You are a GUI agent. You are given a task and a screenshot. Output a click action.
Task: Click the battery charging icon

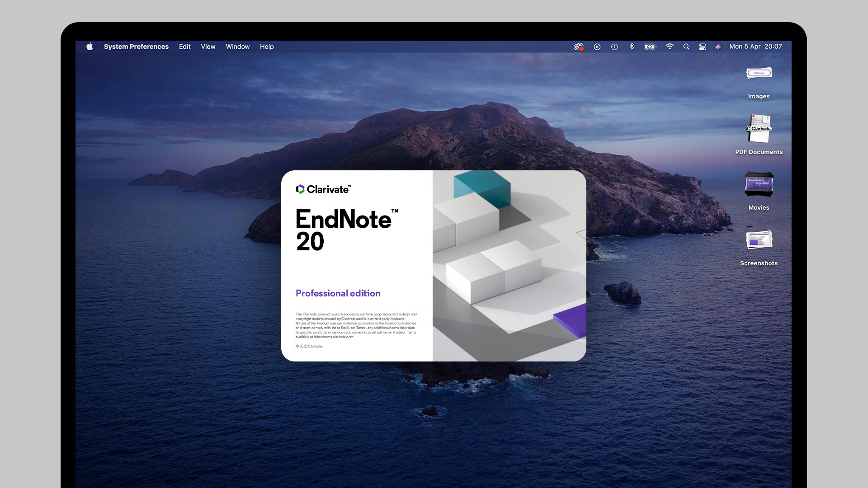pos(650,47)
